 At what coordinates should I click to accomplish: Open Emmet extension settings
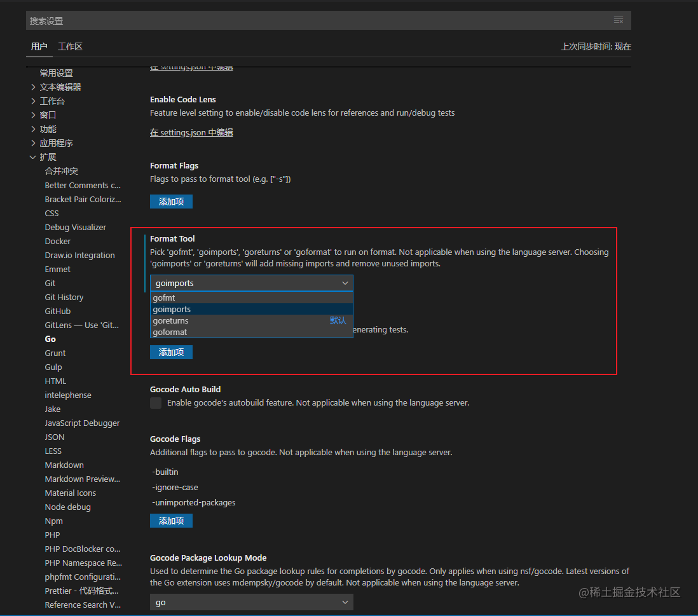pos(57,269)
